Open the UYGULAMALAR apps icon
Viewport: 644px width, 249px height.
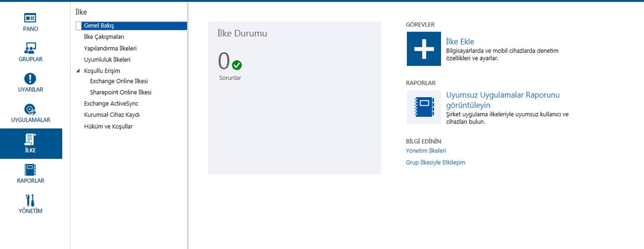coord(31,109)
